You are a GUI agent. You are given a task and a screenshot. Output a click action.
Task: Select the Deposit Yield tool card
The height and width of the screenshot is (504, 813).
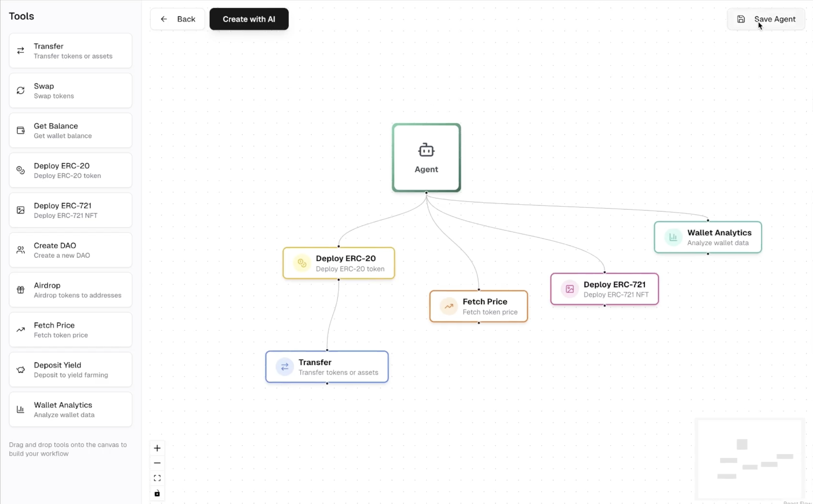(x=70, y=369)
